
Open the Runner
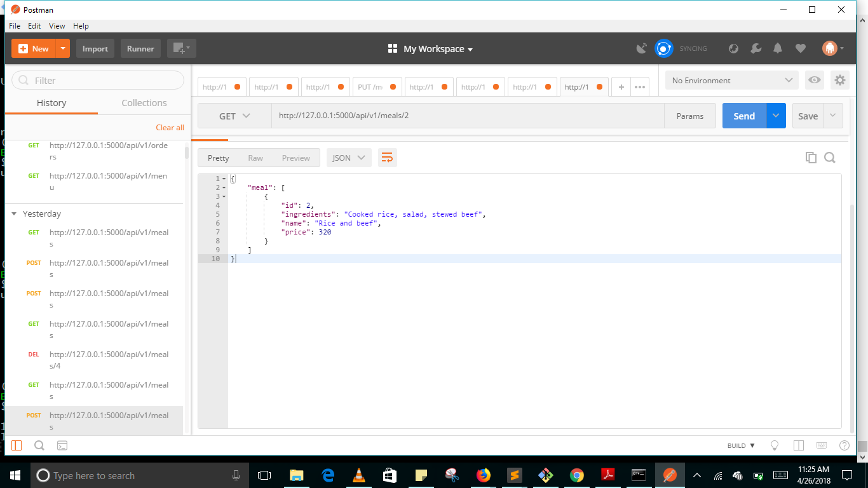(x=140, y=48)
